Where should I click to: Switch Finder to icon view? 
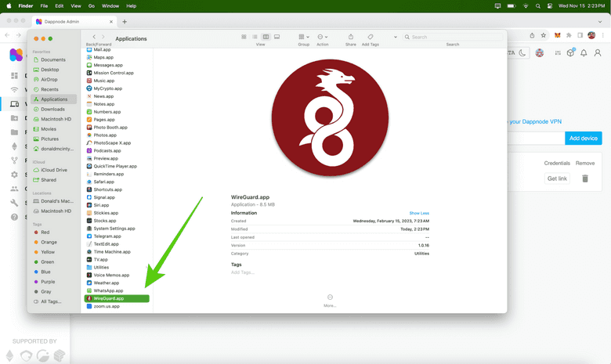tap(244, 37)
